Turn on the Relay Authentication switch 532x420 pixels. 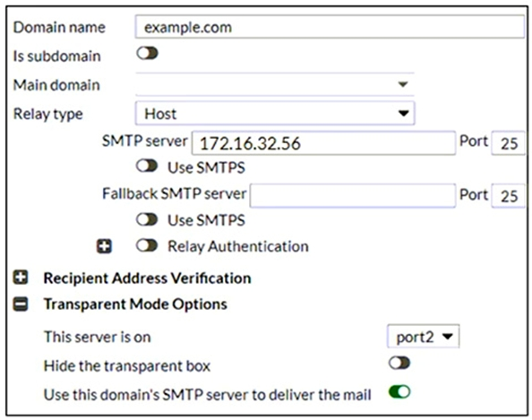147,245
